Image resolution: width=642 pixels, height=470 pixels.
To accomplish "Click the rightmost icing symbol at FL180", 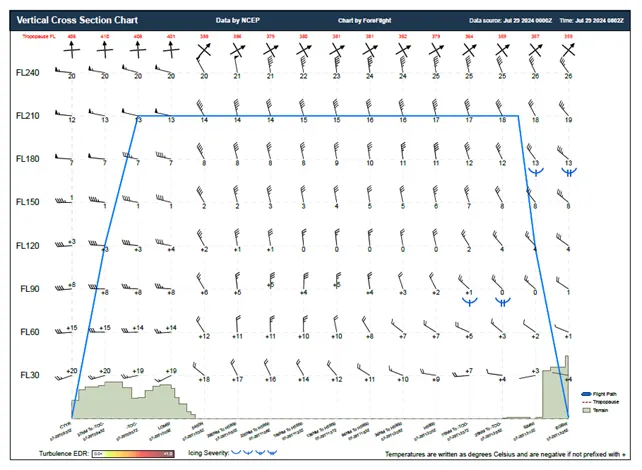I will 567,172.
